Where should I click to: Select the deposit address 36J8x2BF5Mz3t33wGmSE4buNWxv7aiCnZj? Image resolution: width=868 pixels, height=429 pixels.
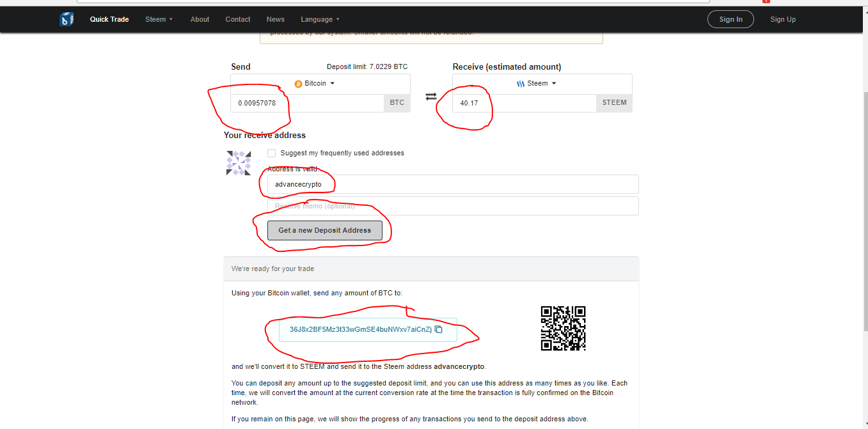click(361, 329)
